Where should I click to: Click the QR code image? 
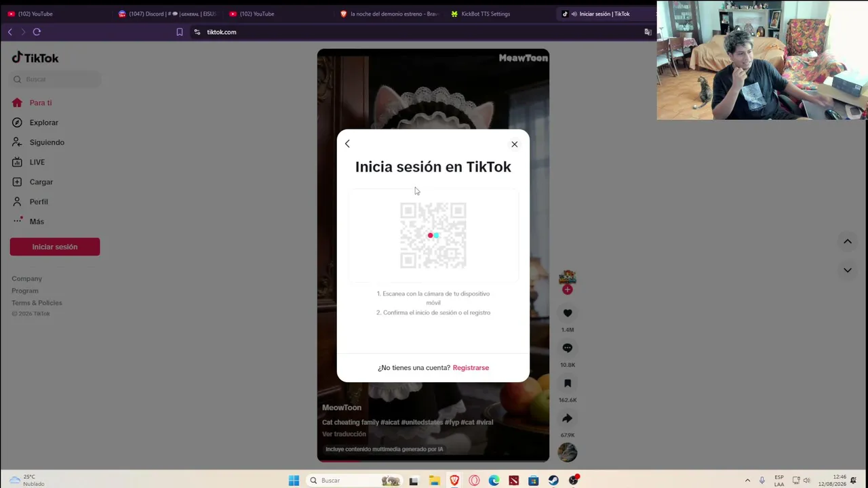[433, 235]
